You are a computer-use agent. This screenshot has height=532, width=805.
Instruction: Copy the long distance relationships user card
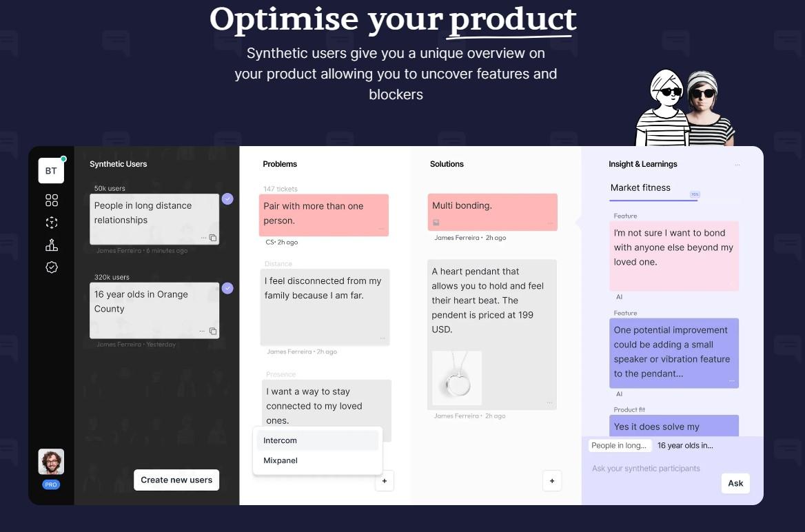tap(212, 238)
